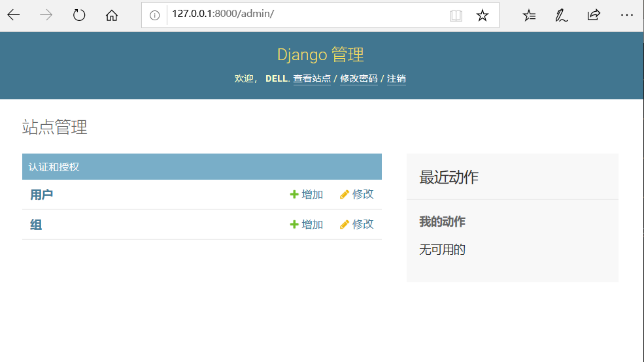
Task: Add a new 组 with 增加
Action: coord(307,225)
